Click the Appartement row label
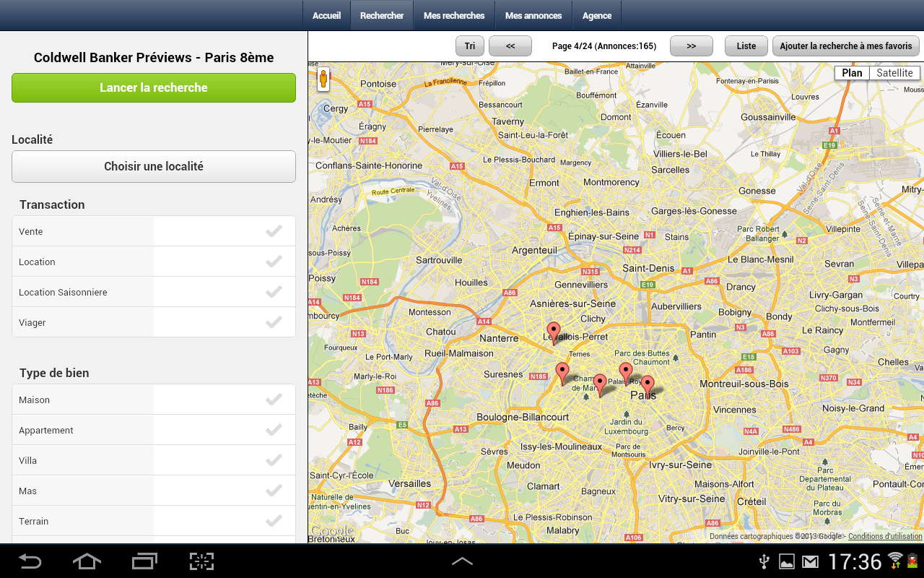 46,430
